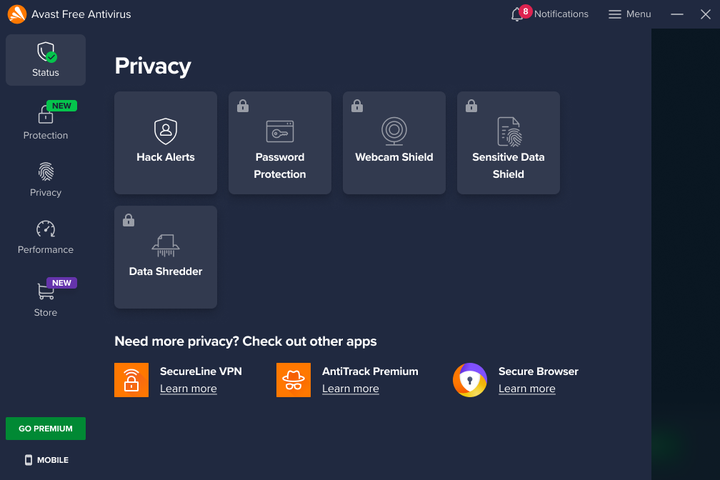This screenshot has width=720, height=480.
Task: Select the Privacy sidebar item
Action: [46, 180]
